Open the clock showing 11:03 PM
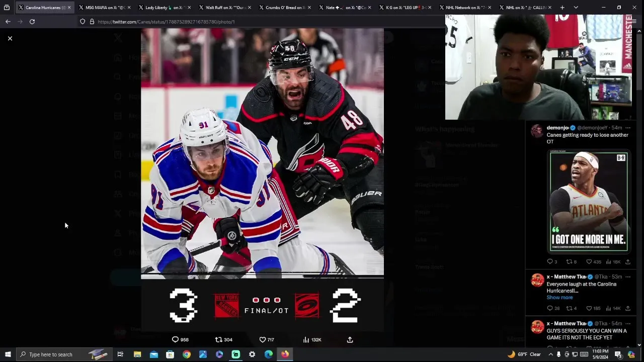 pos(600,354)
